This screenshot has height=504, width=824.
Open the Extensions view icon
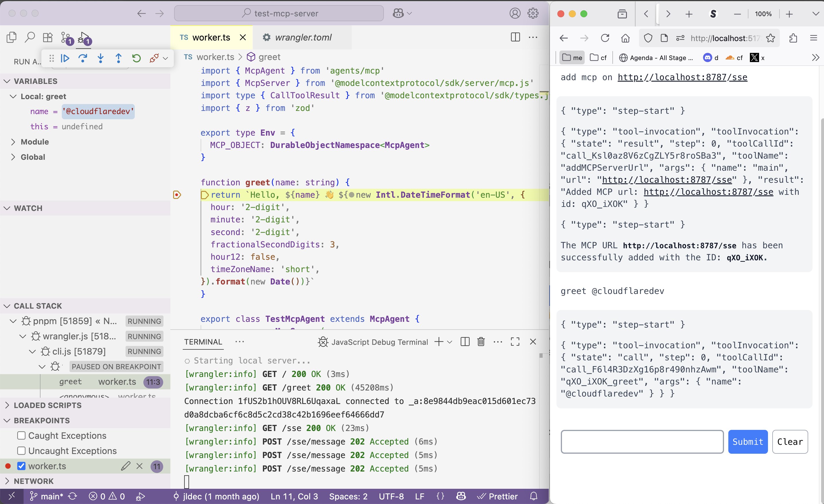point(48,37)
